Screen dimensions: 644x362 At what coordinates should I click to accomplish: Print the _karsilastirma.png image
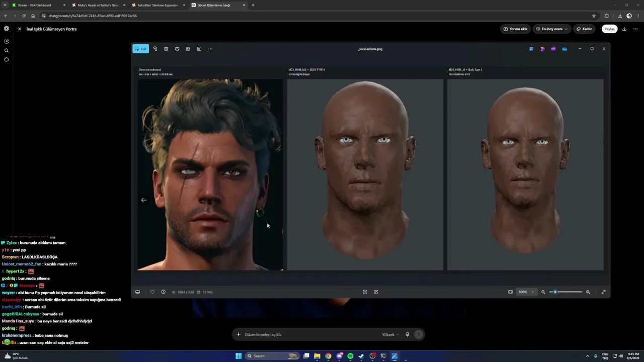tap(177, 49)
